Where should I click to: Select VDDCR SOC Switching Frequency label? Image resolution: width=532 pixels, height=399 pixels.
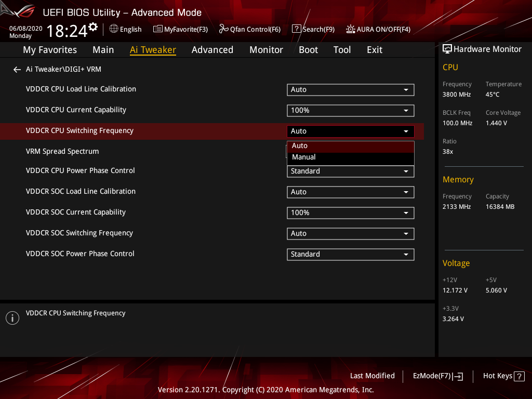point(79,233)
